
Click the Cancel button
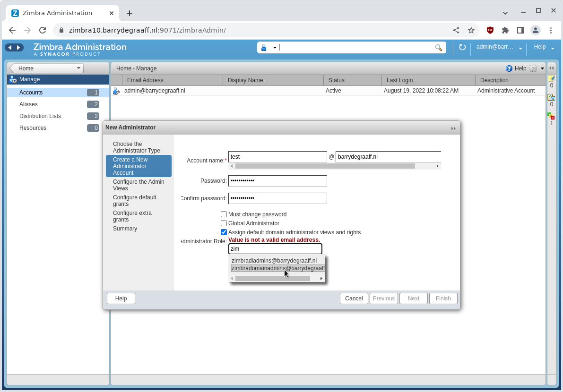[x=354, y=298]
